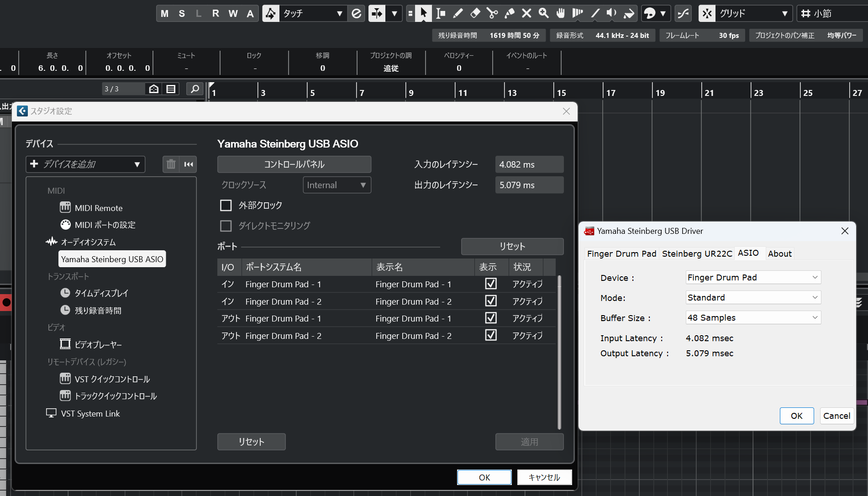Open the Mode Standard dropdown
The width and height of the screenshot is (868, 496).
(753, 297)
